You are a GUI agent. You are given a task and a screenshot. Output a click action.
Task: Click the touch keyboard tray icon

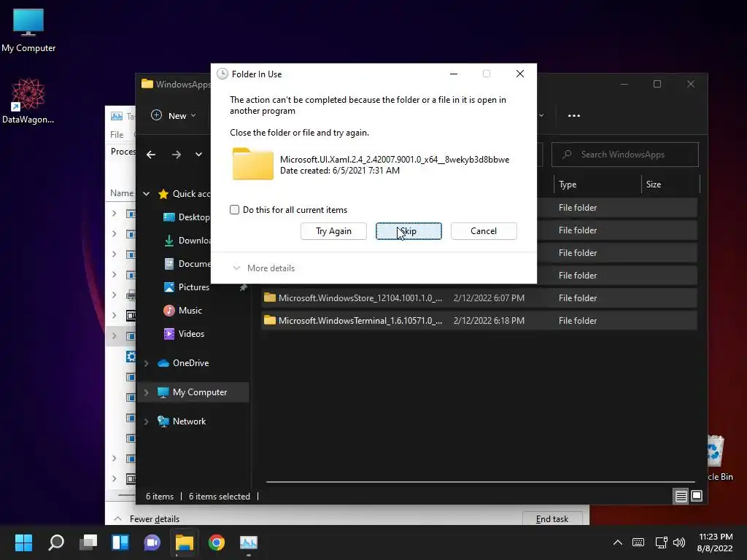point(638,542)
